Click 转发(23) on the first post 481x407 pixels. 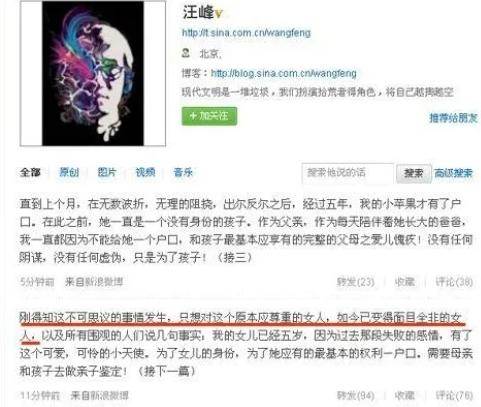tap(355, 282)
